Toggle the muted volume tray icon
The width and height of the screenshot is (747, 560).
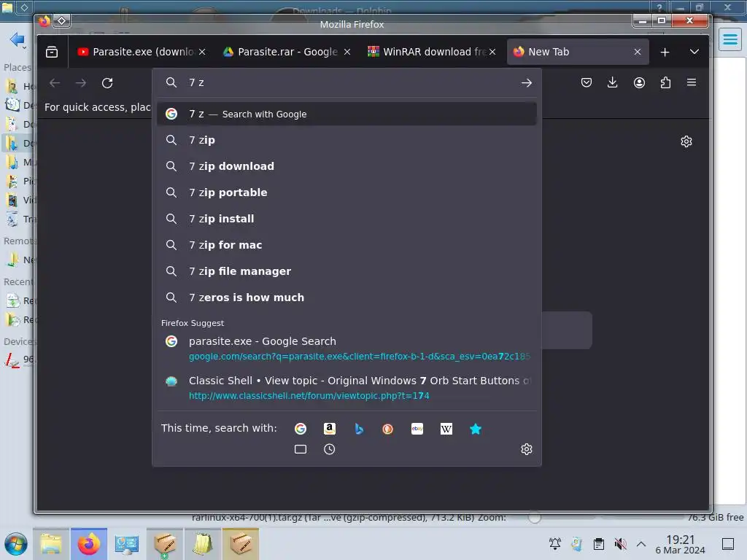pyautogui.click(x=620, y=544)
